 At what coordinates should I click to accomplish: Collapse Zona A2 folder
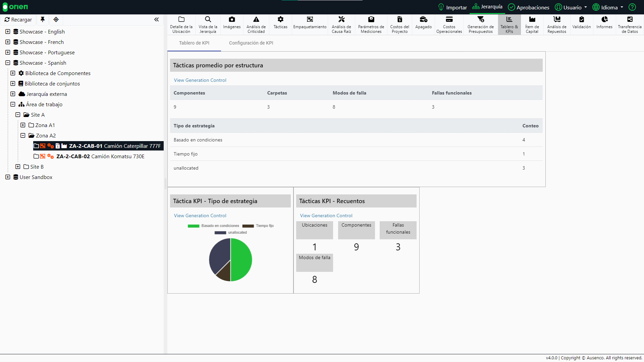point(23,135)
